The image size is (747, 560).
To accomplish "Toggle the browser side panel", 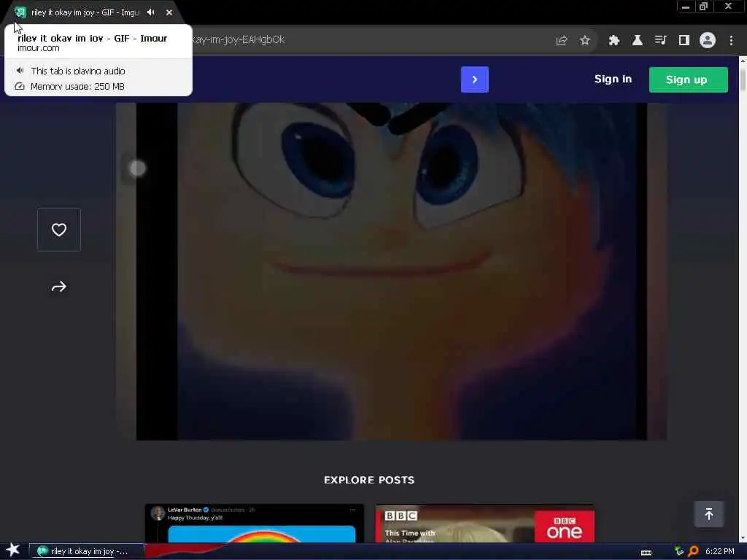I will point(684,41).
